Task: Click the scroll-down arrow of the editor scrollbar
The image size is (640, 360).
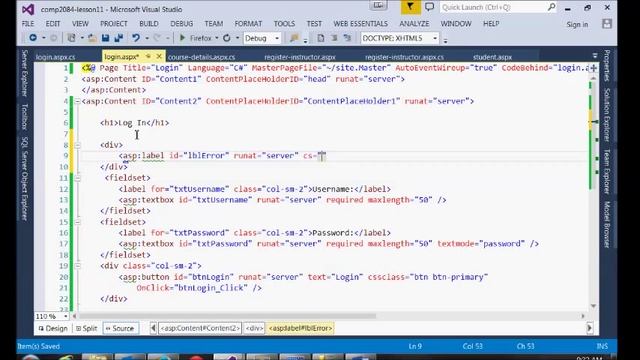Action: [x=593, y=306]
